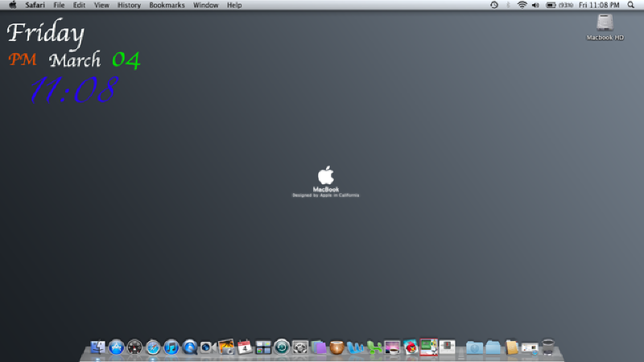Launch Time Machine from the dock
The image size is (644, 362).
pos(281,347)
